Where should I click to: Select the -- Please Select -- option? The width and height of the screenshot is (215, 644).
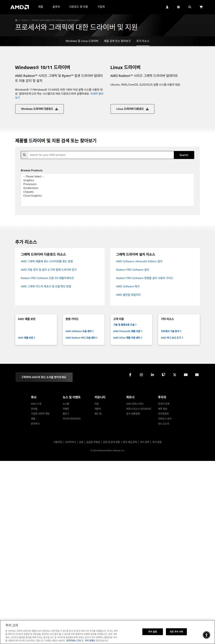pyautogui.click(x=33, y=176)
